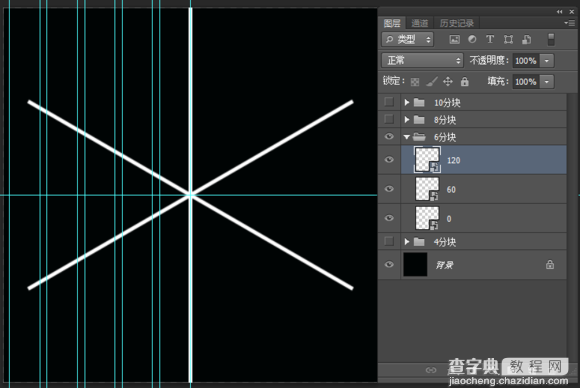Filter for adjustment layers icon
The height and width of the screenshot is (388, 580).
[x=472, y=39]
